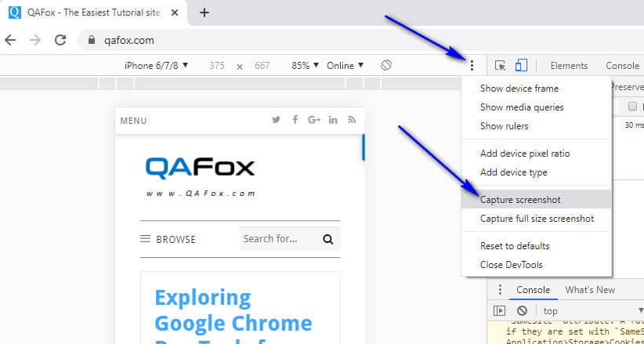Click the padlock site info icon

click(92, 40)
